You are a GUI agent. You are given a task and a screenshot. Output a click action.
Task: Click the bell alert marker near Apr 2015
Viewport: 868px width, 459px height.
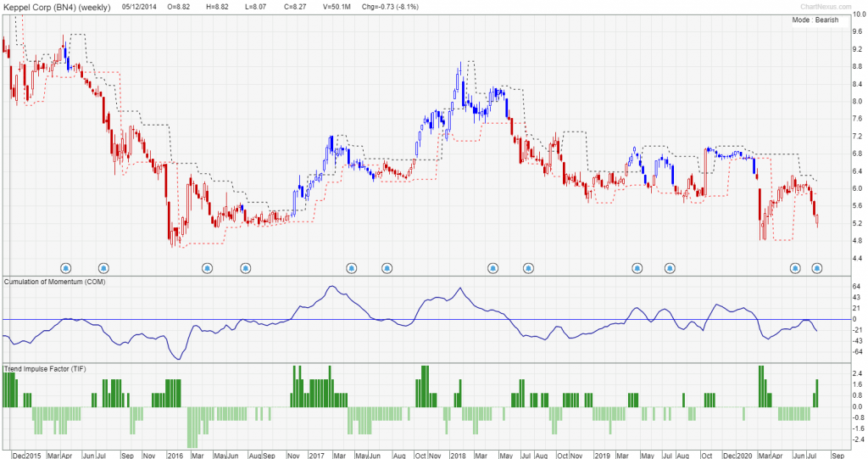[66, 268]
